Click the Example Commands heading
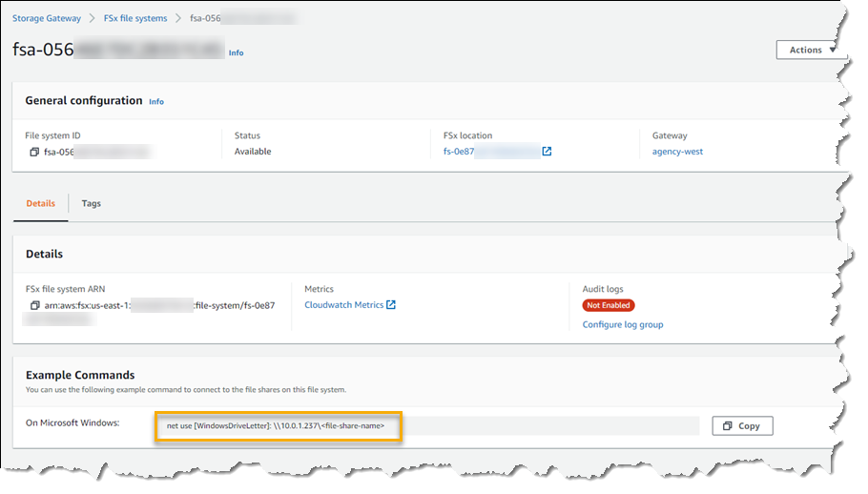This screenshot has width=868, height=494. (80, 375)
